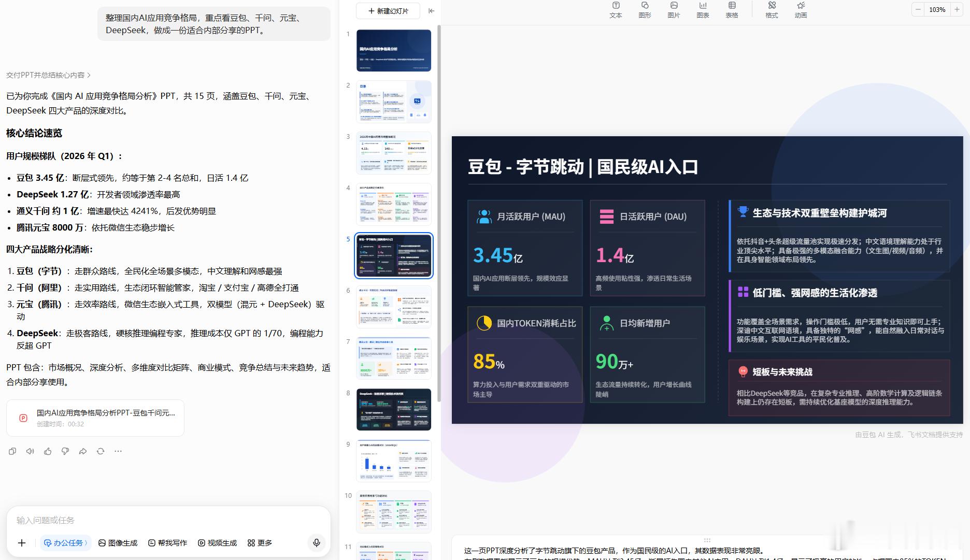Select slide 3 thumbnail
Image resolution: width=970 pixels, height=560 pixels.
pyautogui.click(x=394, y=153)
